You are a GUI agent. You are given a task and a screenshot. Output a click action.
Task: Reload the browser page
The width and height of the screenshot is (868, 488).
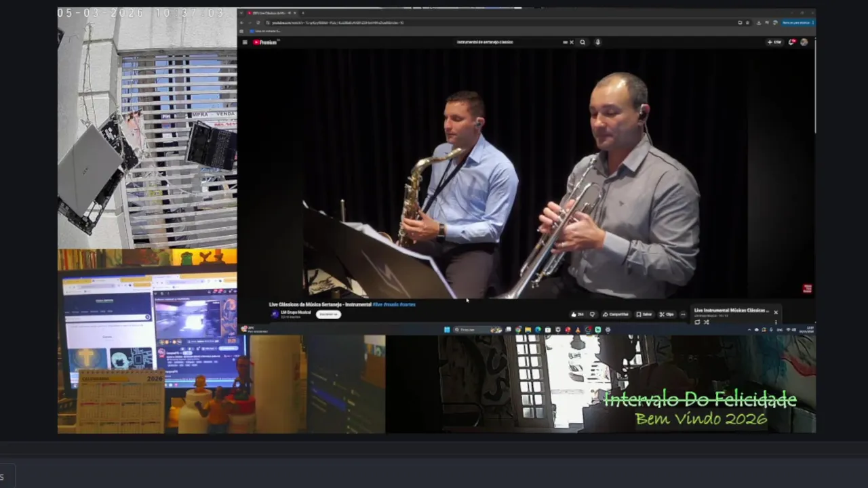pos(258,22)
